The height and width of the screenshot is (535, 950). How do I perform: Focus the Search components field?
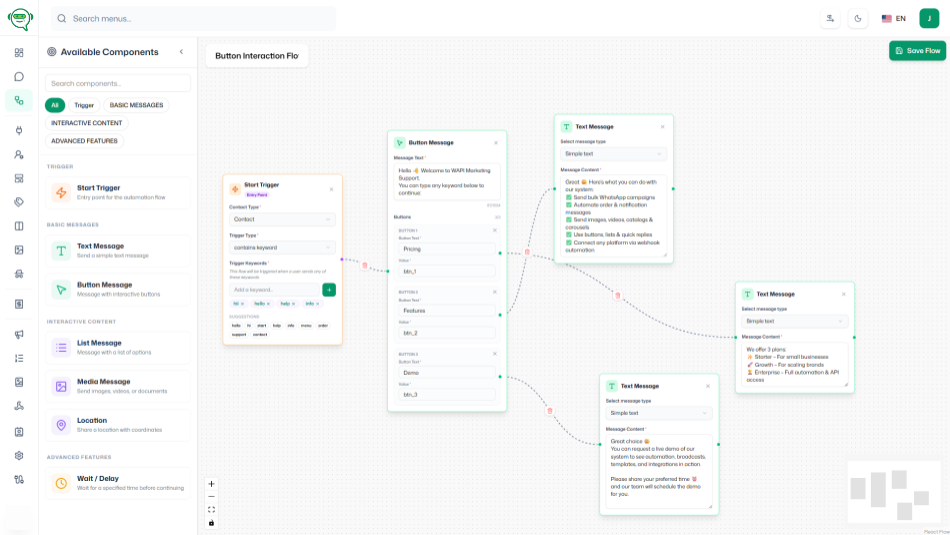(118, 84)
